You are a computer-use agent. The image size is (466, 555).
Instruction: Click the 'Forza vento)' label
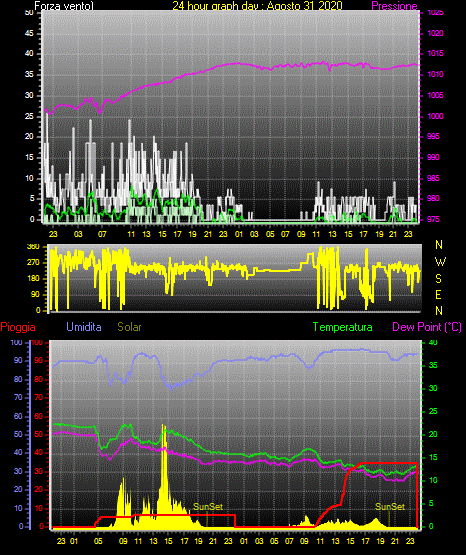point(64,6)
